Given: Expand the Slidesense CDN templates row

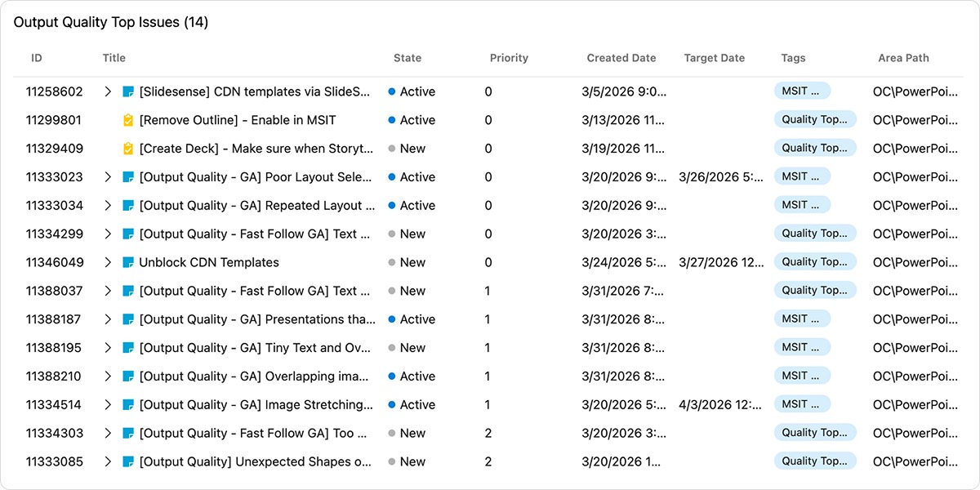Looking at the screenshot, I should tap(108, 91).
